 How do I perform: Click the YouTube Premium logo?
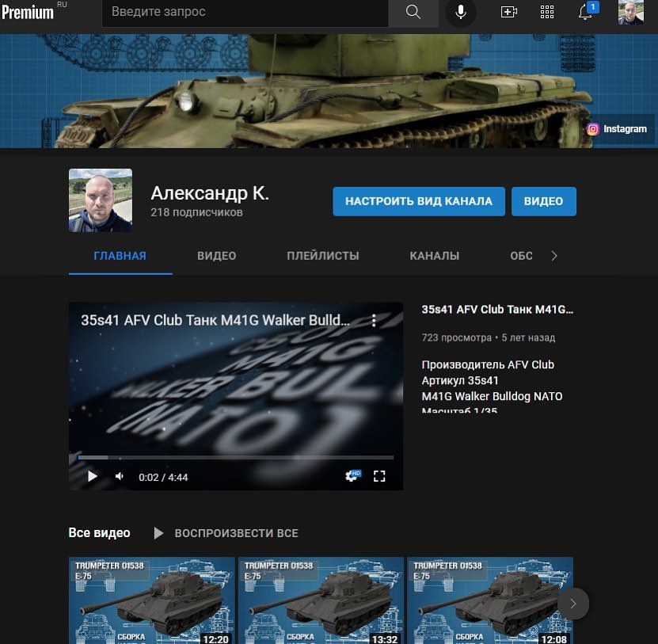point(28,12)
